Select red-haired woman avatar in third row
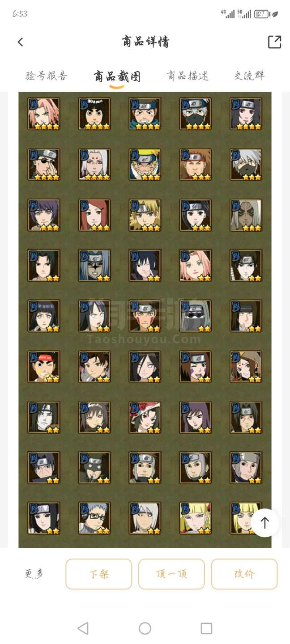The height and width of the screenshot is (644, 290). [x=94, y=215]
